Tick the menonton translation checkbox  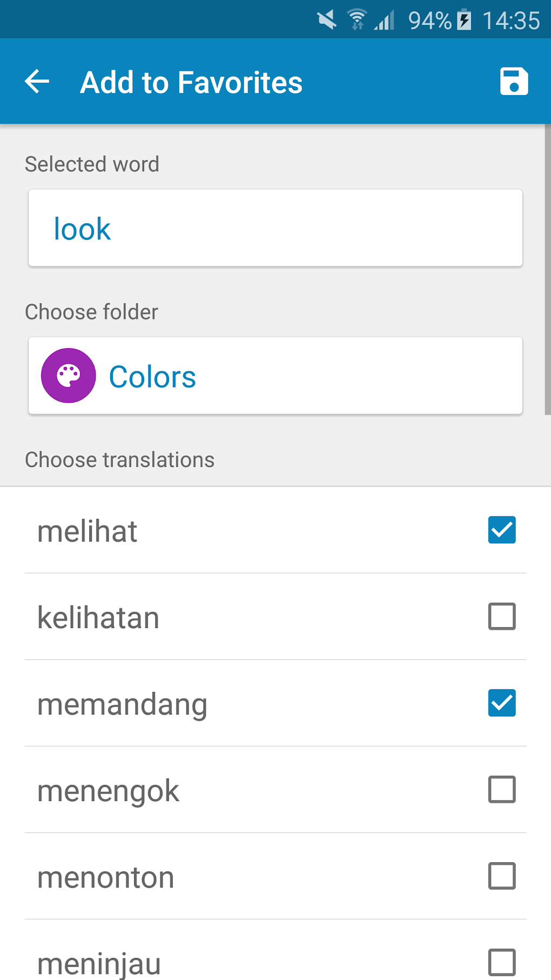point(502,876)
